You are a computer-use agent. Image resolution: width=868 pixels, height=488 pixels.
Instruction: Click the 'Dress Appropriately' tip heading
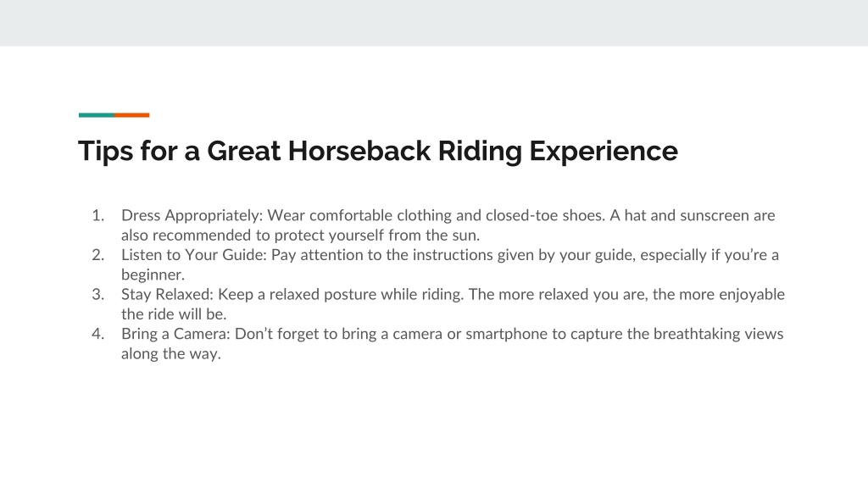(192, 216)
